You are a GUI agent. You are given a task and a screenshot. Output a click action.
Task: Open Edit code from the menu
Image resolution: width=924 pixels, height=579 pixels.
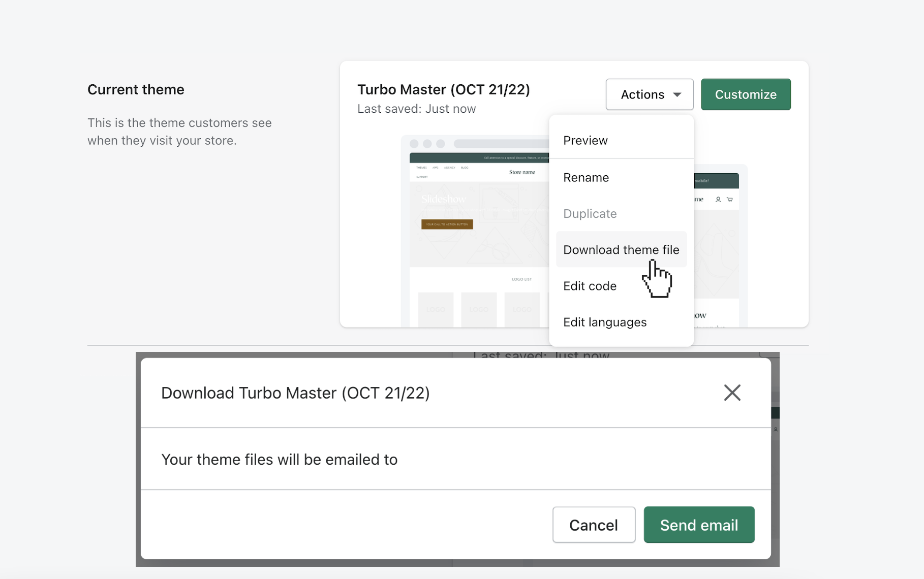(590, 286)
